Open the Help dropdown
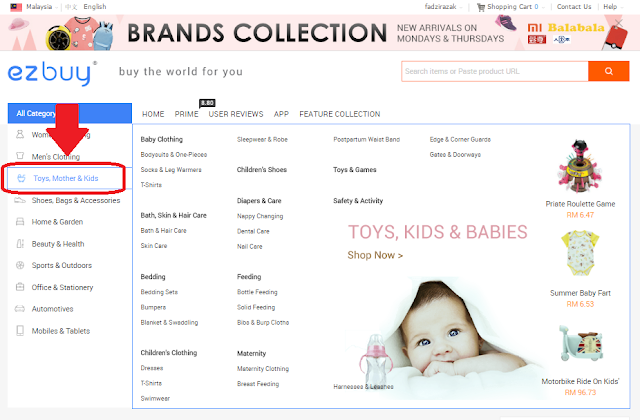Screen dimensions: 640x420 tap(613, 7)
